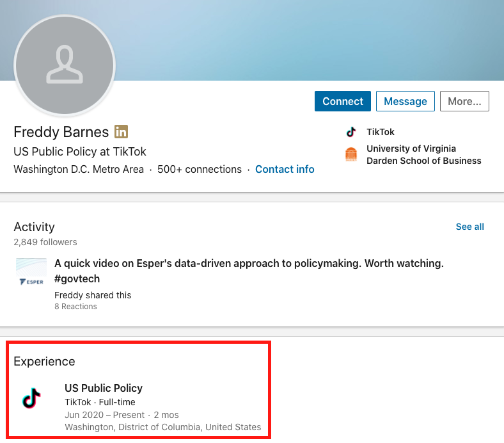Open the Contact info link
Viewport: 504px width, 443px height.
pos(285,169)
